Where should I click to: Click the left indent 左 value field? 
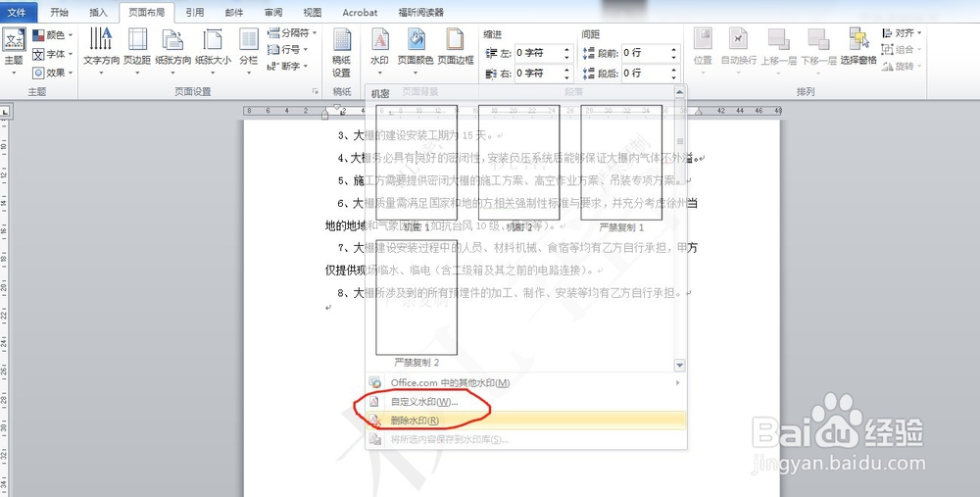537,53
